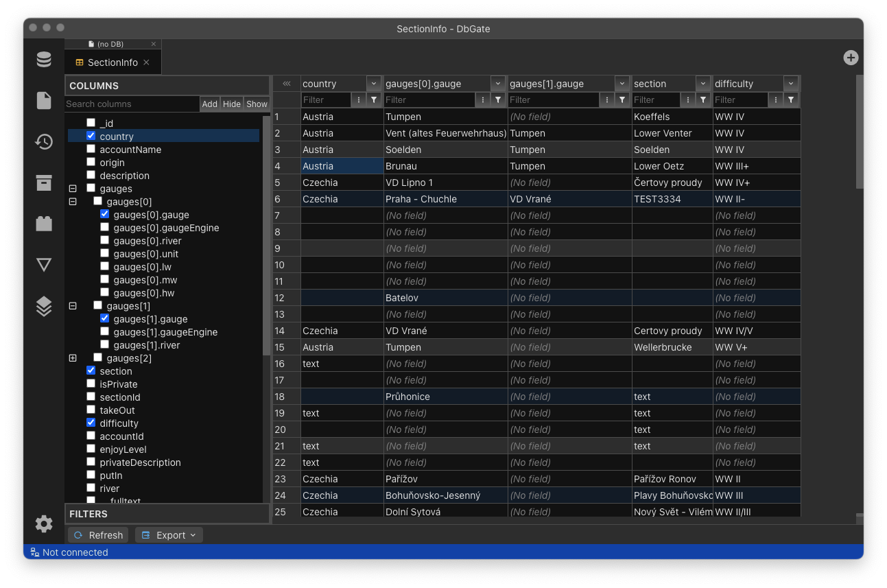
Task: Click the filter funnel icon for gauges[0].gauge column
Action: click(499, 100)
